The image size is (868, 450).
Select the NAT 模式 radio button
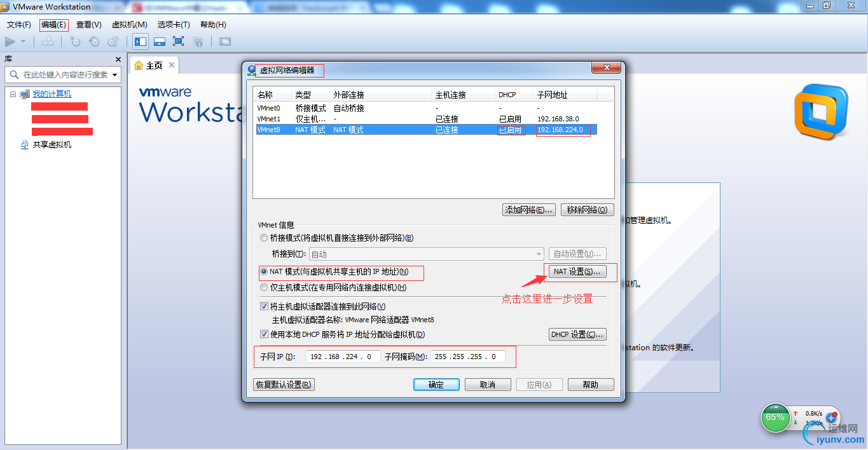263,273
